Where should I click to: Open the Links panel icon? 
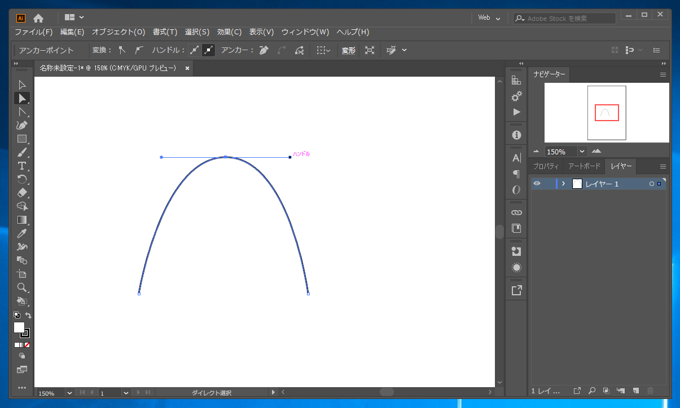516,213
